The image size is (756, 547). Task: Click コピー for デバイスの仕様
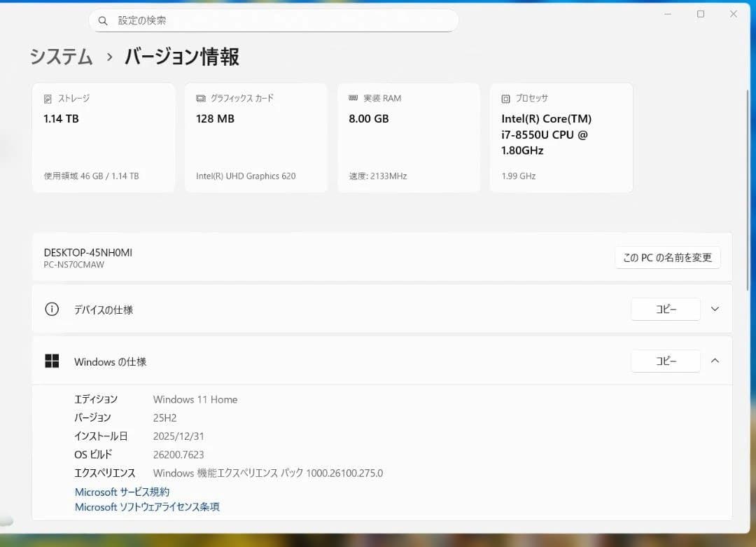[x=665, y=309]
